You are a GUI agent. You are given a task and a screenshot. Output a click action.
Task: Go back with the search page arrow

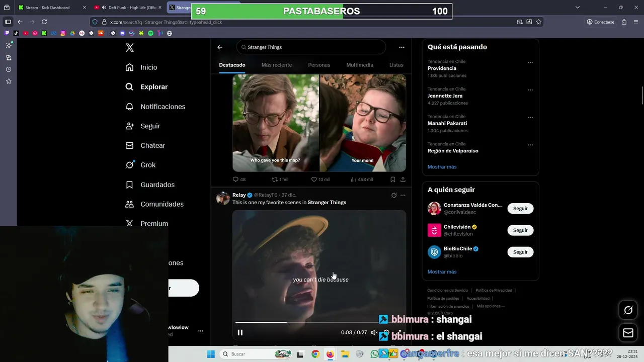220,47
